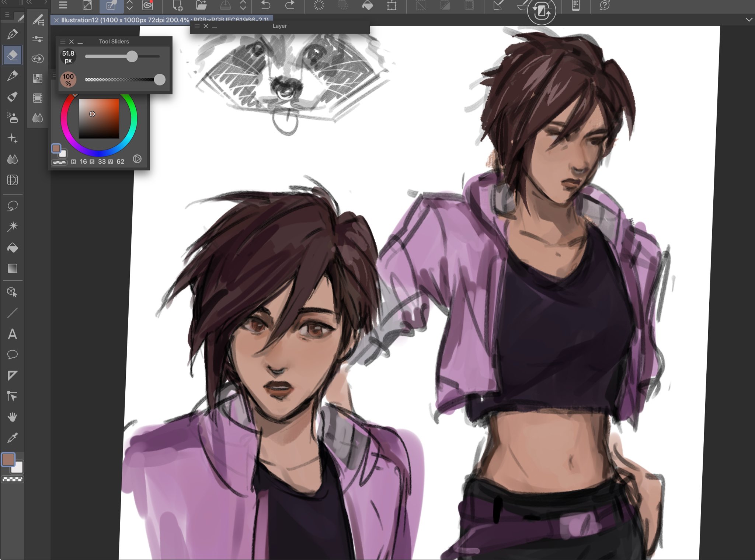
Task: Select the Balloon tool
Action: [x=12, y=354]
